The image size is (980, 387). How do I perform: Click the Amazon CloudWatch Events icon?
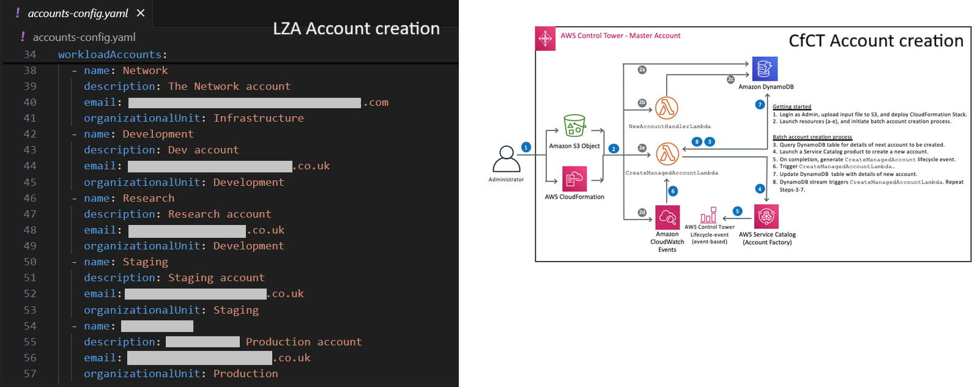(667, 217)
